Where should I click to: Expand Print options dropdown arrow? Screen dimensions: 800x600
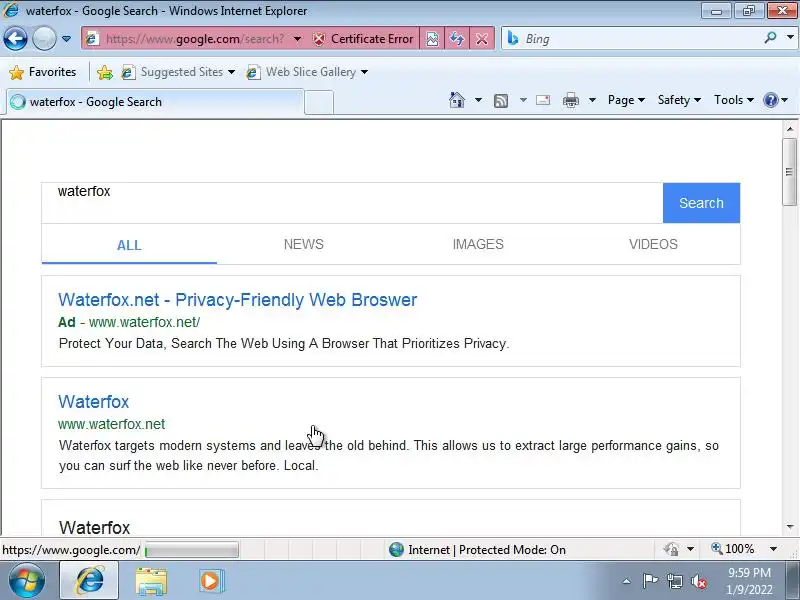[592, 100]
